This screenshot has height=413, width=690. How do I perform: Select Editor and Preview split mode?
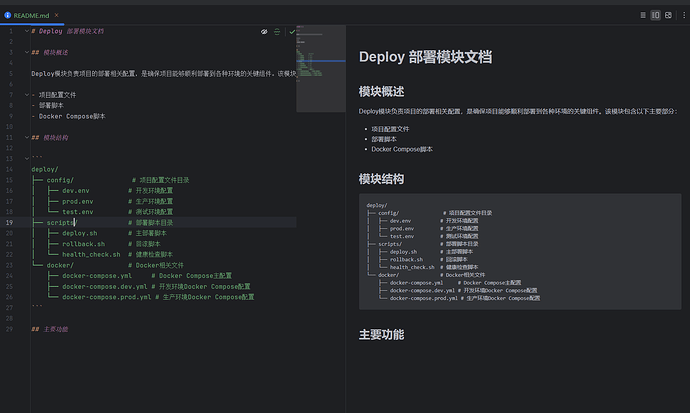[656, 15]
